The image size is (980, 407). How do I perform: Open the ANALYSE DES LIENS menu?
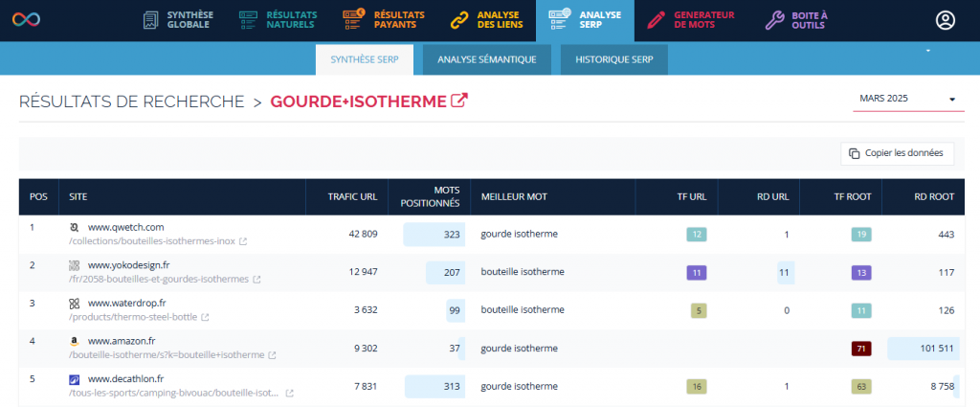[486, 20]
